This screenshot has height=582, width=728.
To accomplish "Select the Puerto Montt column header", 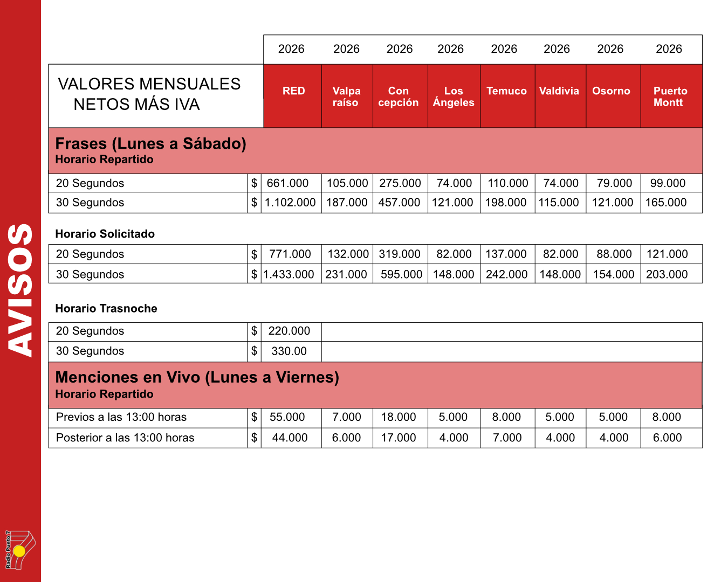I will [x=671, y=96].
